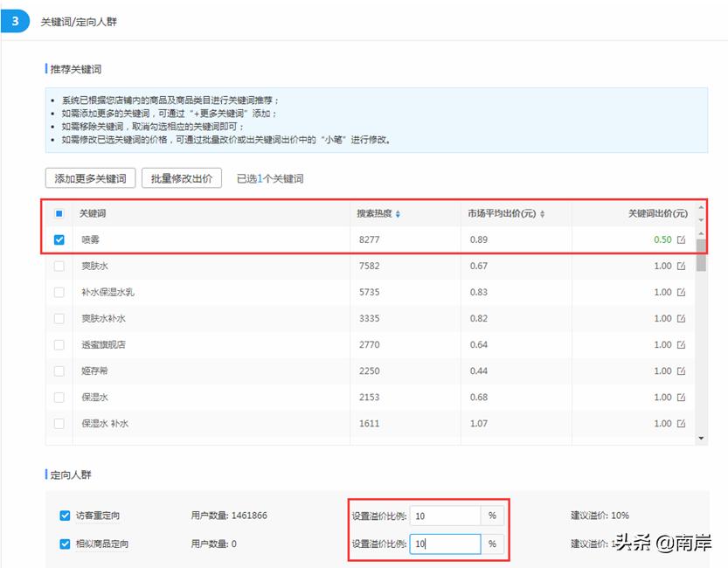Select the 爽肤水 keyword text
Image resolution: width=728 pixels, height=568 pixels.
[95, 266]
